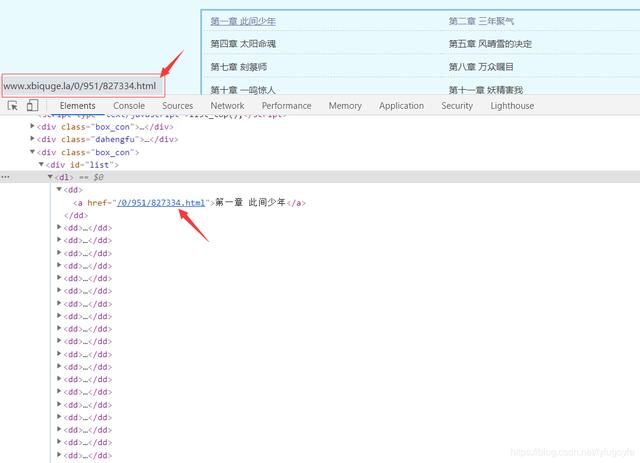Open the Performance tab
The image size is (640, 463).
point(287,106)
